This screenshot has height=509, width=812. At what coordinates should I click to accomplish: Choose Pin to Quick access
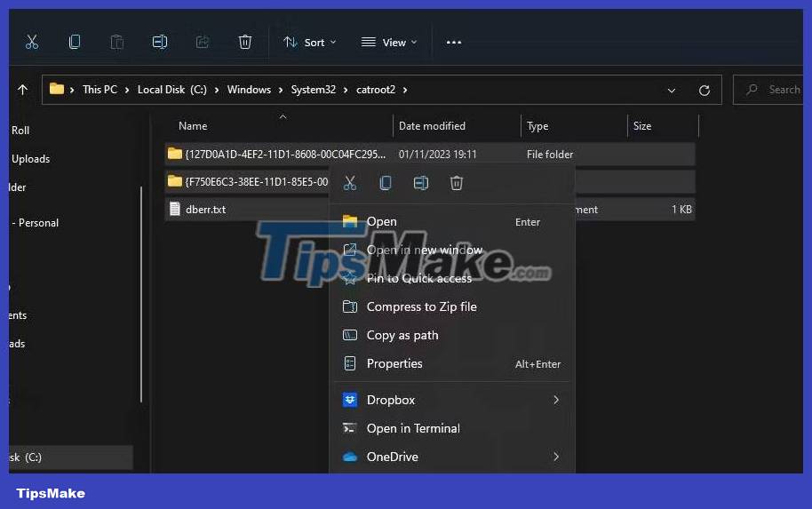pos(452,279)
